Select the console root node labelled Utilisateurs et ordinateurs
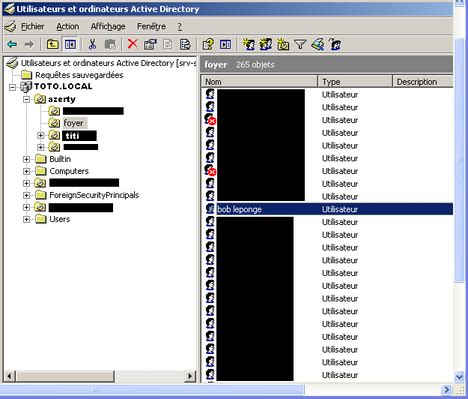This screenshot has height=399, width=468. click(108, 63)
